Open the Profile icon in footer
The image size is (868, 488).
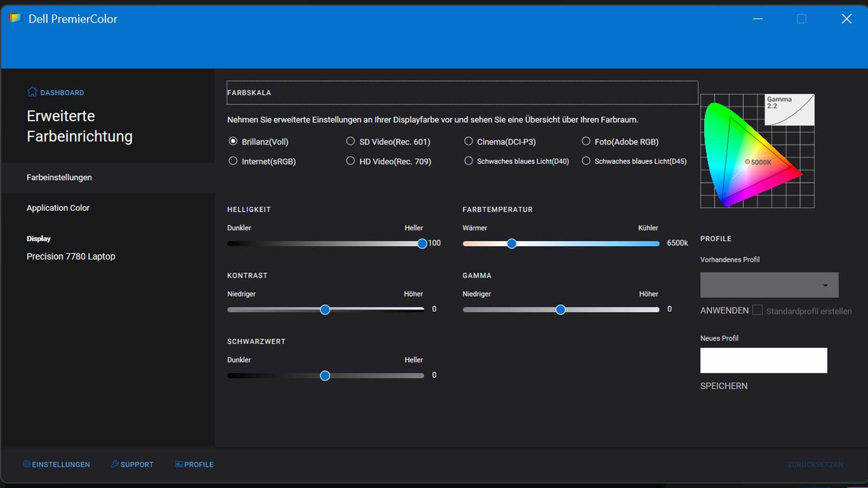[x=179, y=464]
